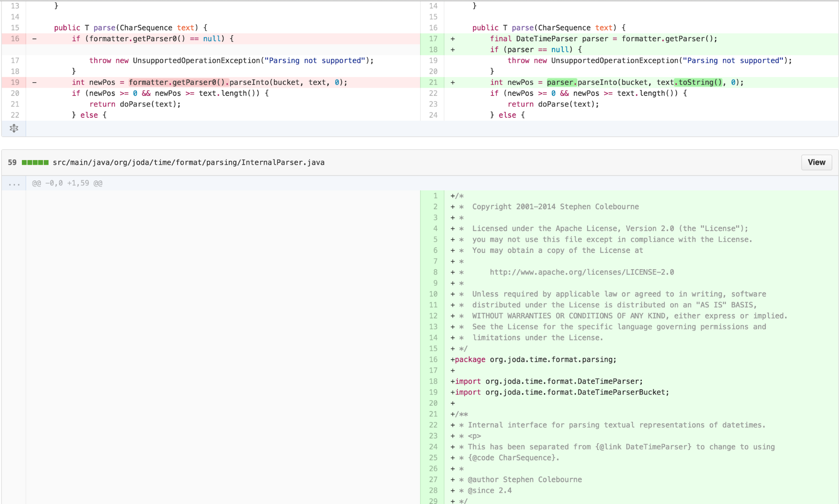Click the '{@code CharSequence}.' comment line
The width and height of the screenshot is (839, 504).
click(513, 457)
